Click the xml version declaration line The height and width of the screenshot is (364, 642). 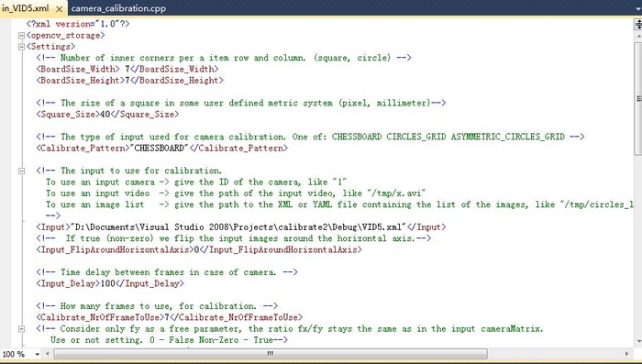(78, 24)
